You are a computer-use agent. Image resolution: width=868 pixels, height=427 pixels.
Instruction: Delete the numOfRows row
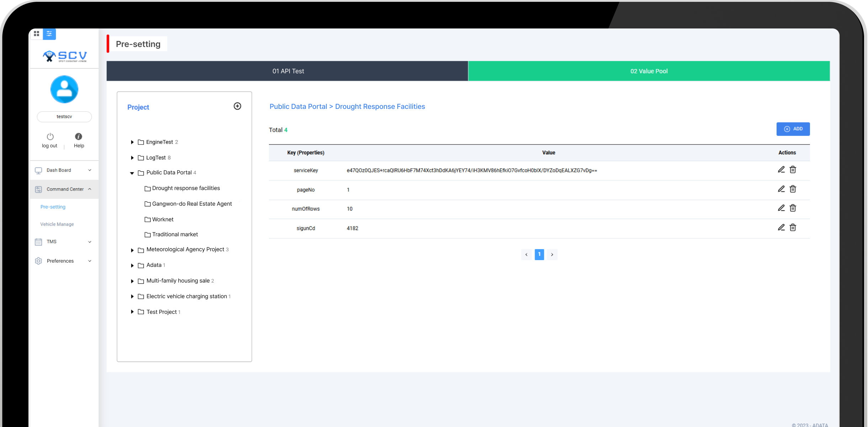[x=793, y=208]
